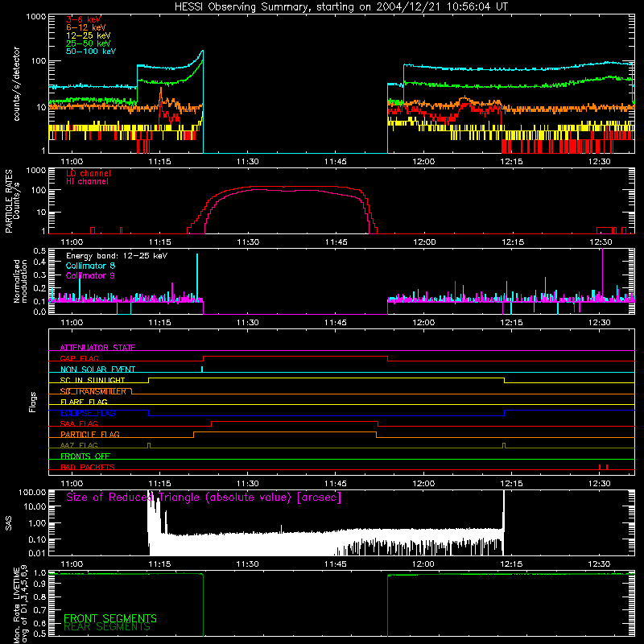The width and height of the screenshot is (644, 644).
Task: Click the 100.00 tick on SAS axis
Action: click(x=32, y=493)
